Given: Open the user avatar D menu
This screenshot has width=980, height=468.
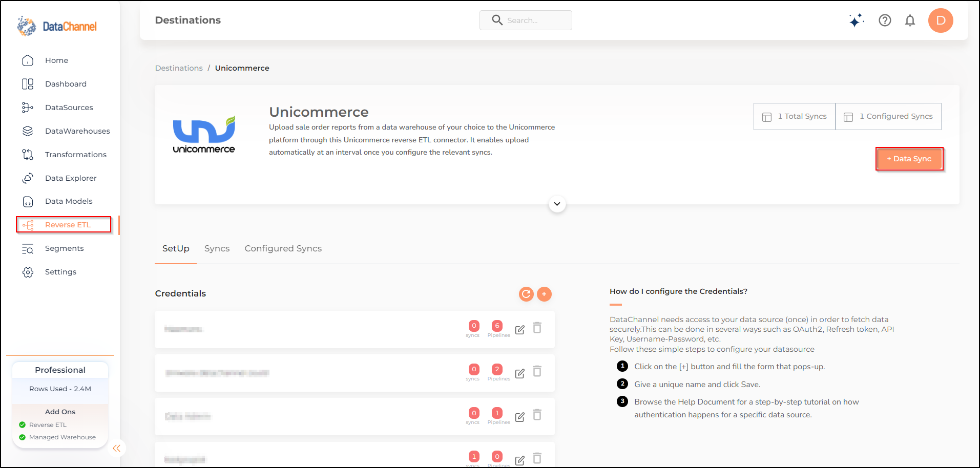Looking at the screenshot, I should coord(941,20).
